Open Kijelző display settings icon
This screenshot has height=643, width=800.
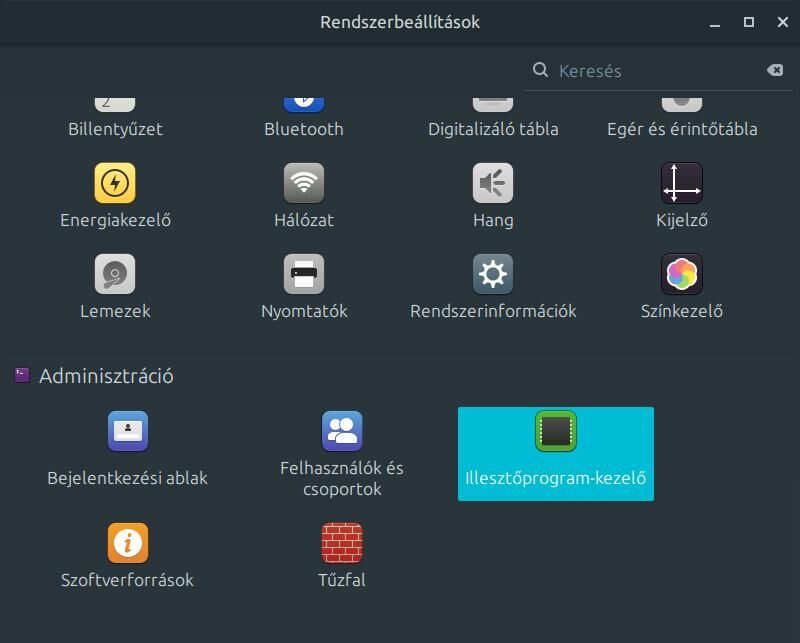[682, 183]
